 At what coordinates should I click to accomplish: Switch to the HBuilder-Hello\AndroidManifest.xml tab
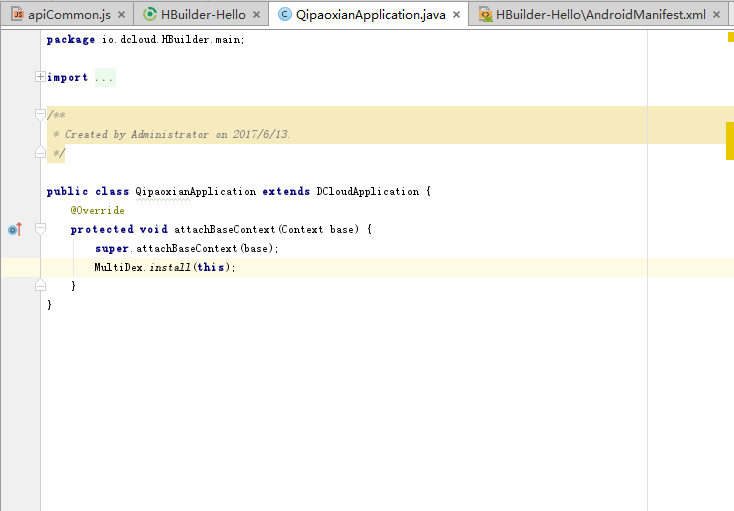(x=600, y=15)
